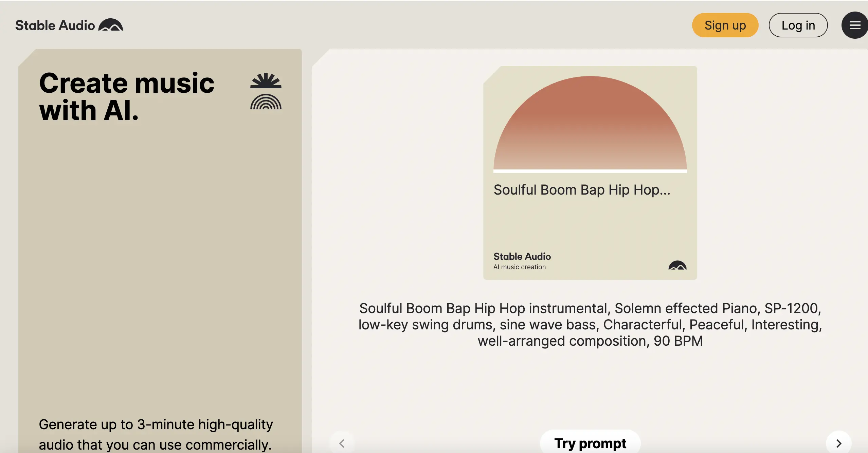The height and width of the screenshot is (453, 868).
Task: Click the "Create music with AI." headline
Action: click(127, 96)
